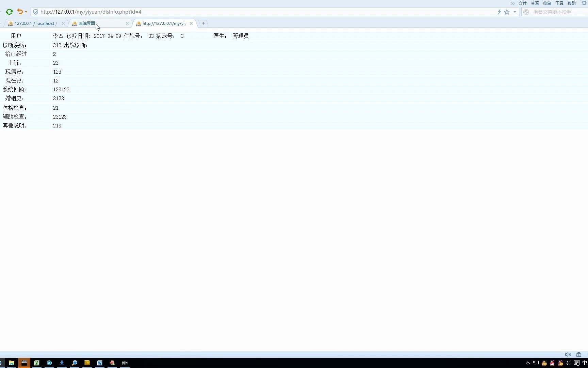Screen dimensions: 588x368
Task: Focus the search box on the right
Action: click(558, 12)
